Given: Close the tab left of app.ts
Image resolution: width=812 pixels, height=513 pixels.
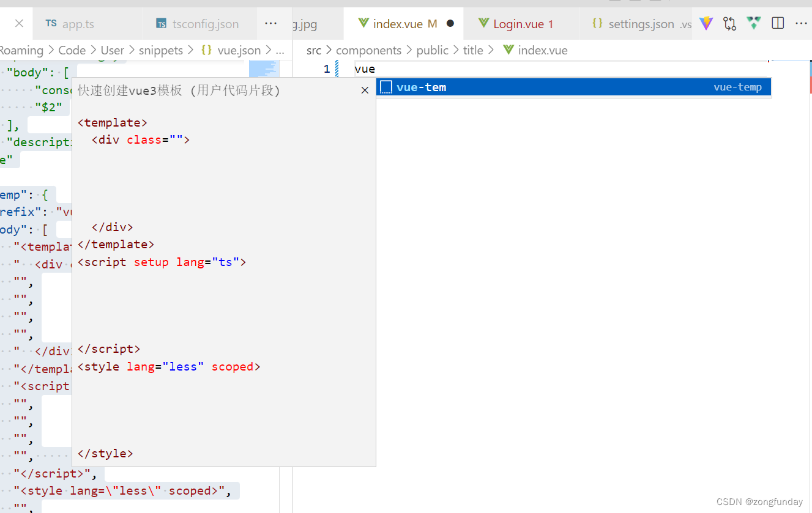Looking at the screenshot, I should (x=19, y=24).
